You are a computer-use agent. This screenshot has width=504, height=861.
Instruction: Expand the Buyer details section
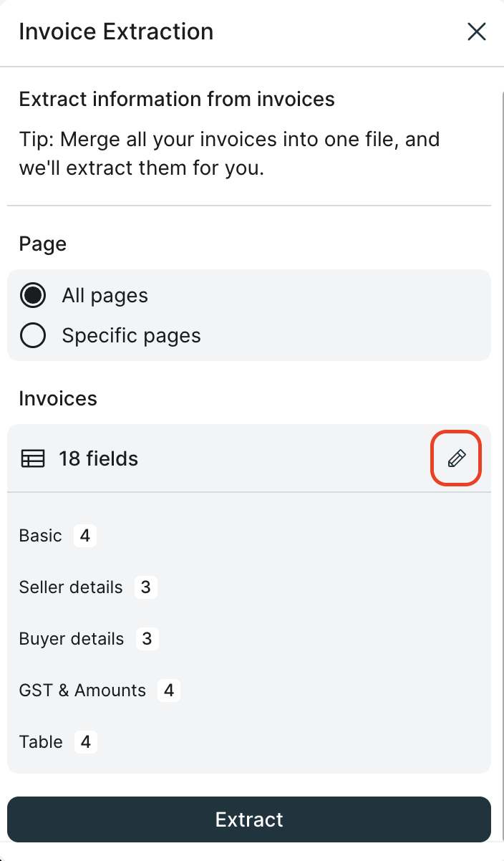click(71, 638)
